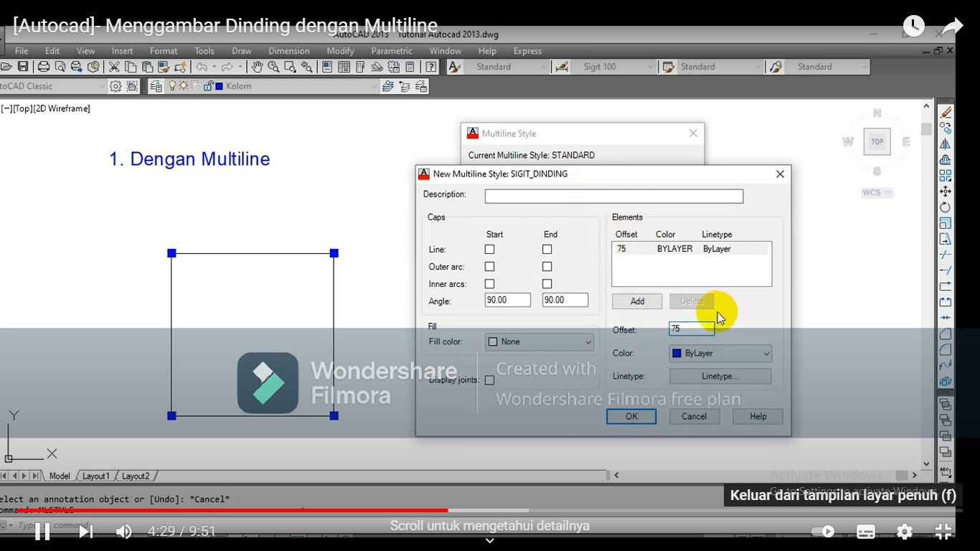Select the Move tool
The image size is (980, 551).
[x=946, y=192]
